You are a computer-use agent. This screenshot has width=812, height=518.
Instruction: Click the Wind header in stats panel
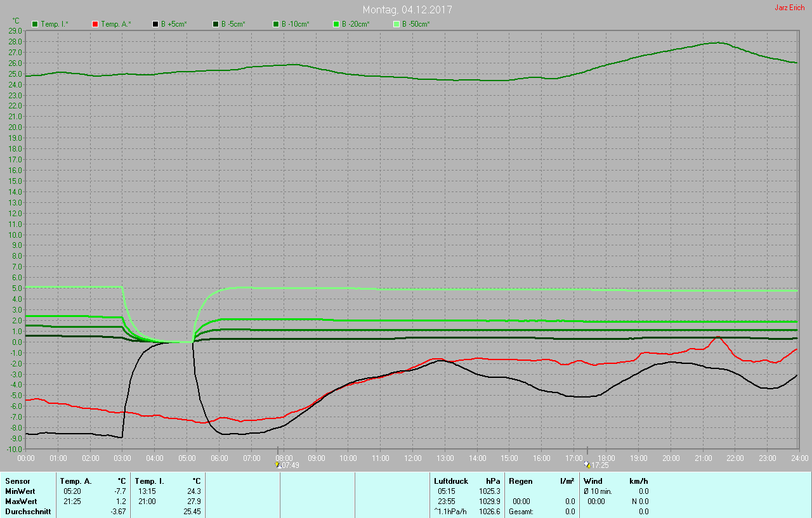pyautogui.click(x=593, y=481)
